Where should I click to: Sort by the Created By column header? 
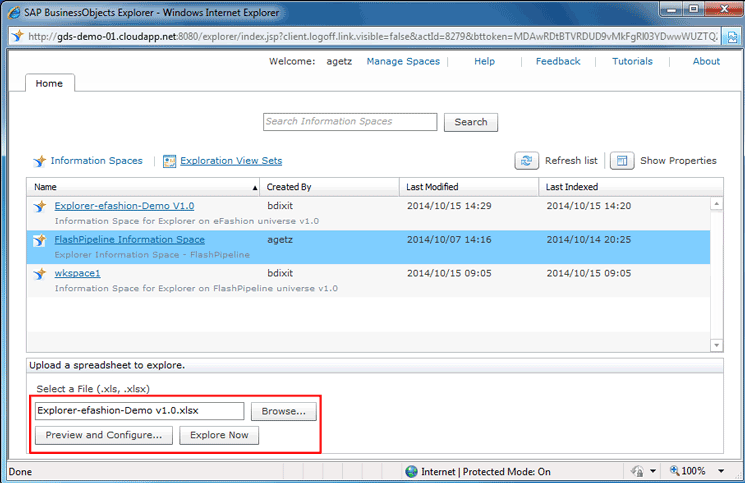pyautogui.click(x=329, y=187)
